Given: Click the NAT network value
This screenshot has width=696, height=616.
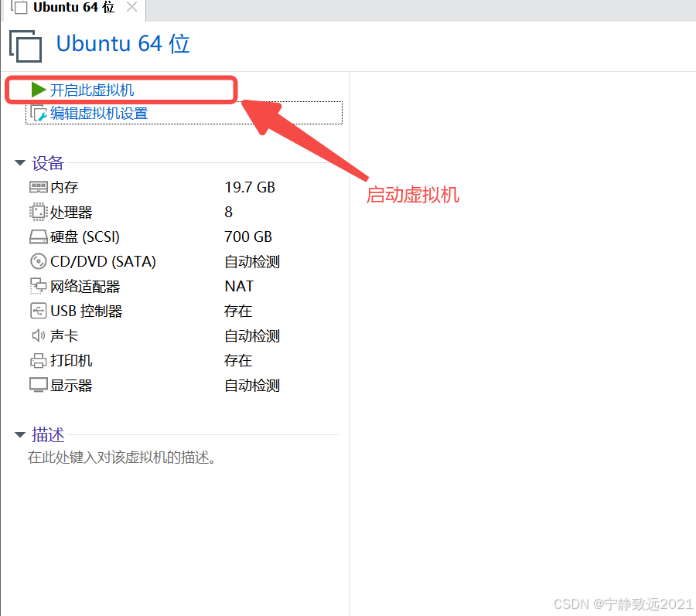Looking at the screenshot, I should click(x=239, y=287).
